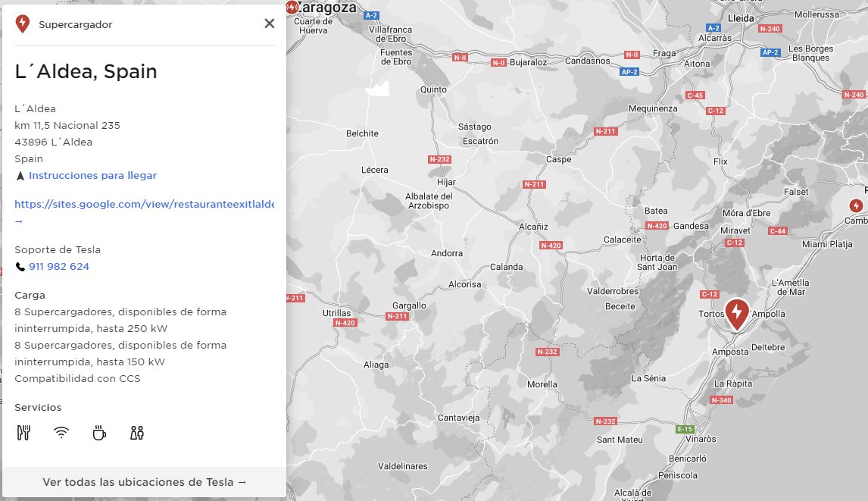Click the Vinaròs label on the map
The image size is (868, 501).
pyautogui.click(x=701, y=439)
